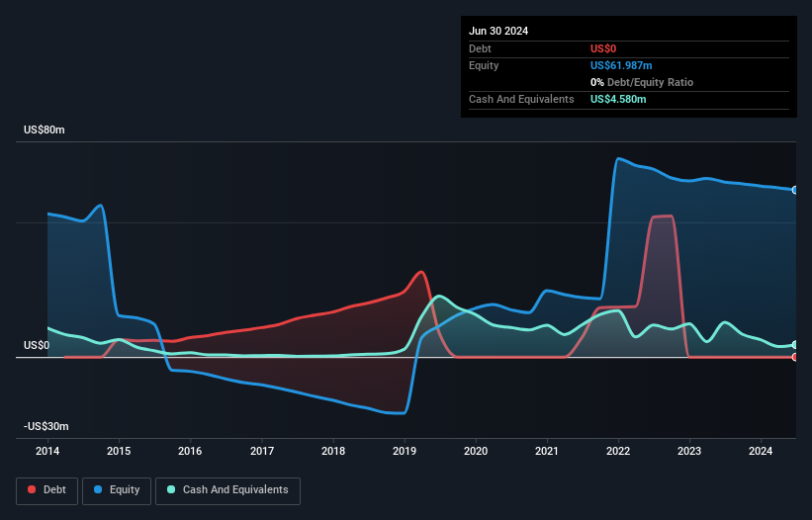Click Cash And Equivalents label in tooltip
Image resolution: width=812 pixels, height=520 pixels.
(x=521, y=99)
